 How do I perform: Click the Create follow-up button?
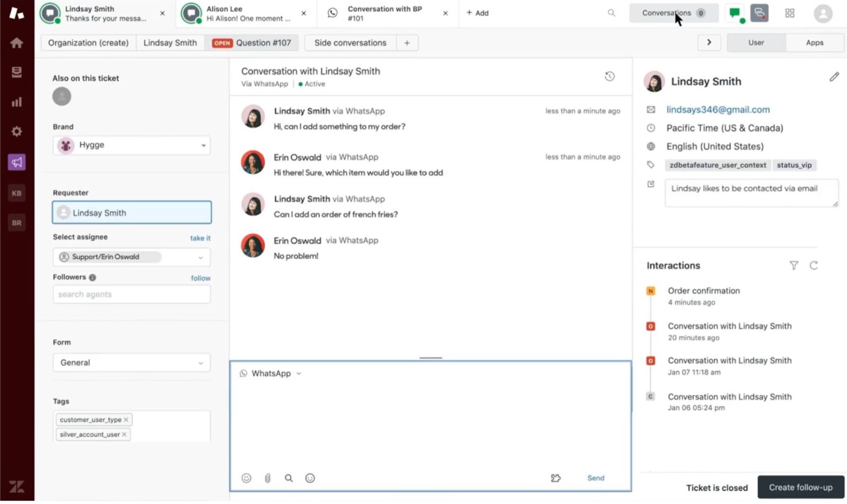[x=801, y=487]
